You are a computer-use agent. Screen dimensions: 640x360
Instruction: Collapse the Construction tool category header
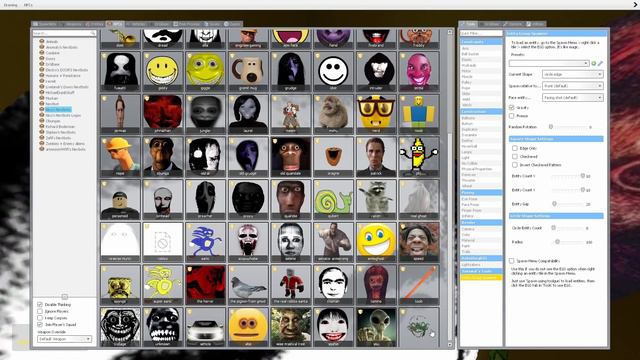coord(481,111)
